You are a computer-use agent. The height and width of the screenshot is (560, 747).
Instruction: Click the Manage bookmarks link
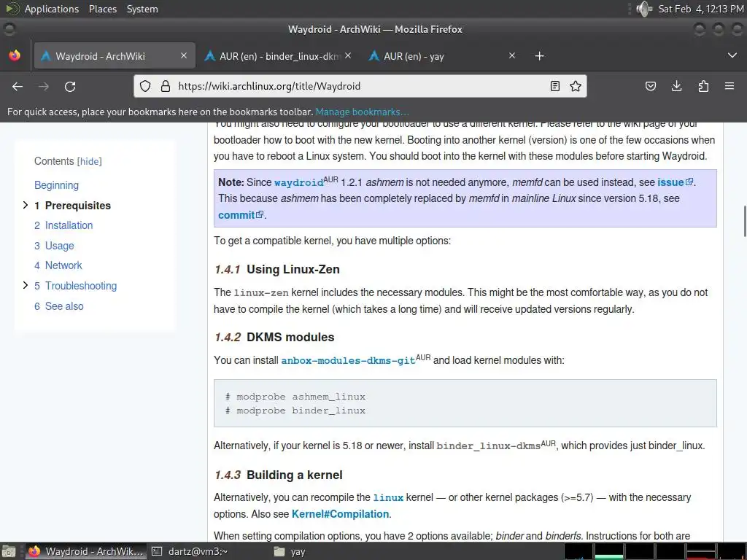click(x=362, y=112)
